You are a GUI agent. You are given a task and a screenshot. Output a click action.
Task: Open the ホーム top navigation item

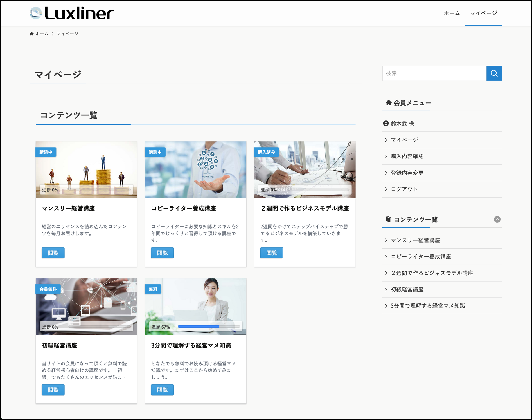coord(452,13)
